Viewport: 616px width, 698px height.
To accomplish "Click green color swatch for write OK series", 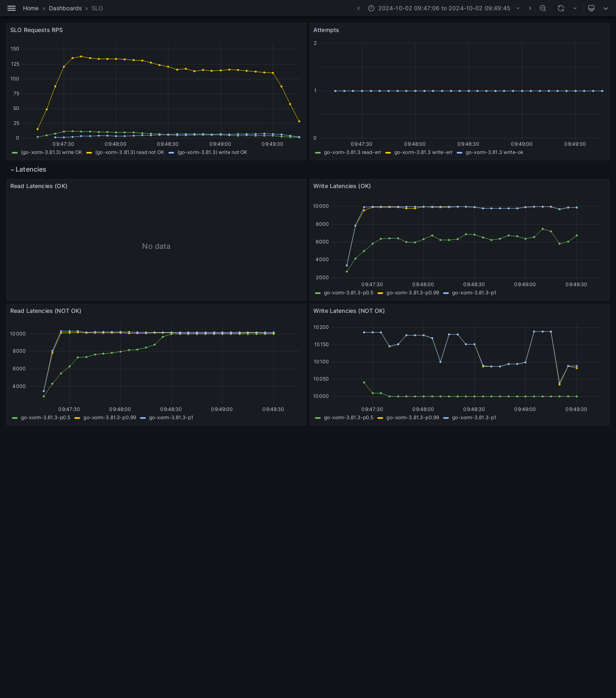I will point(15,153).
